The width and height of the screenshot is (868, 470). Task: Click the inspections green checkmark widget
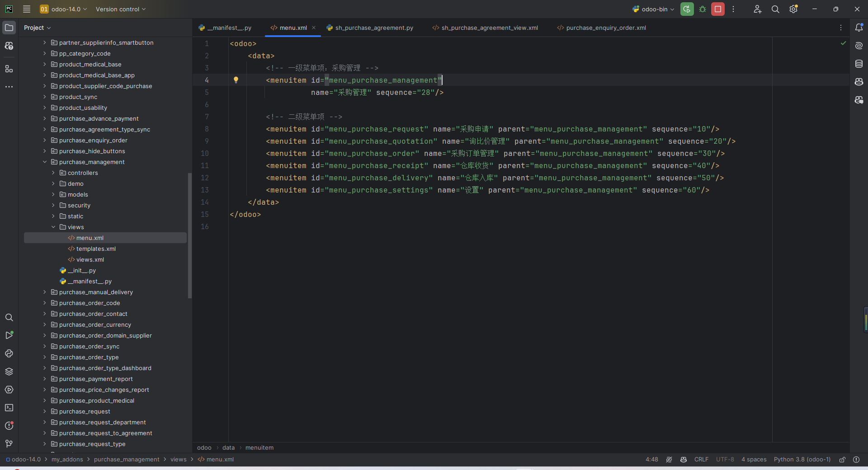[x=843, y=43]
